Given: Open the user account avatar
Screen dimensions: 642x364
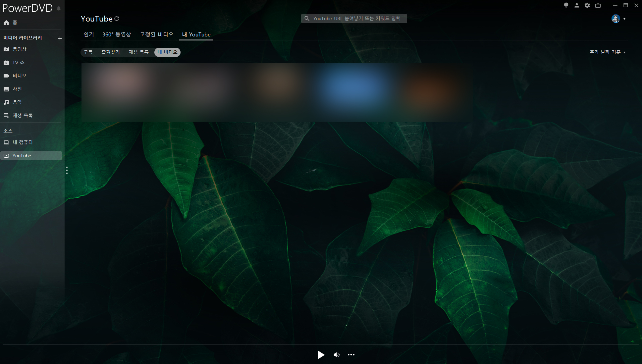Looking at the screenshot, I should point(616,19).
